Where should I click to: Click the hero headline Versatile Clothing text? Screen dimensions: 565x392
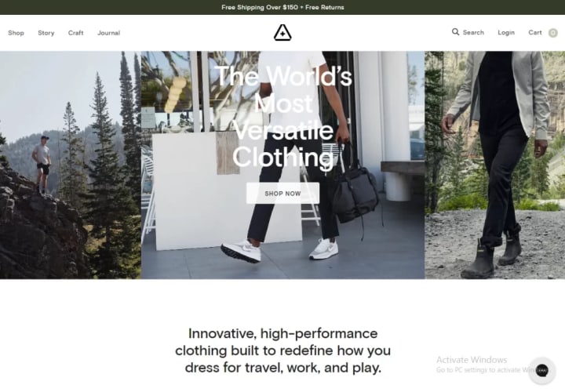point(282,144)
